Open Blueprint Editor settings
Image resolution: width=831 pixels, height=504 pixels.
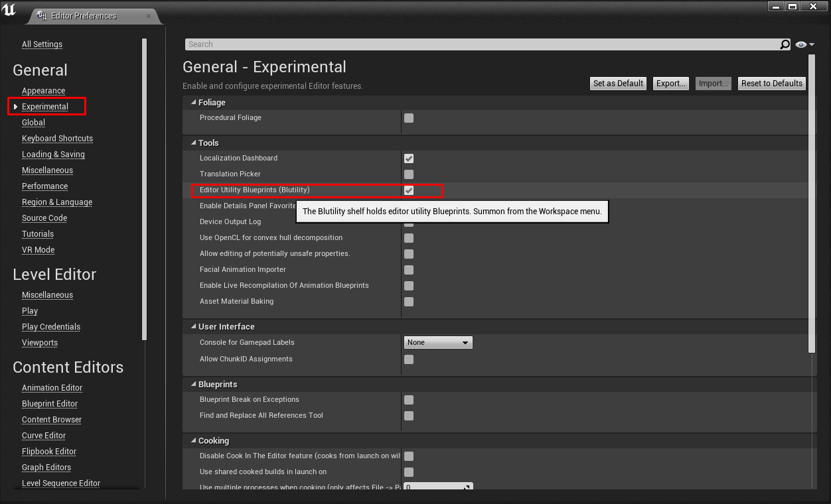click(x=50, y=404)
